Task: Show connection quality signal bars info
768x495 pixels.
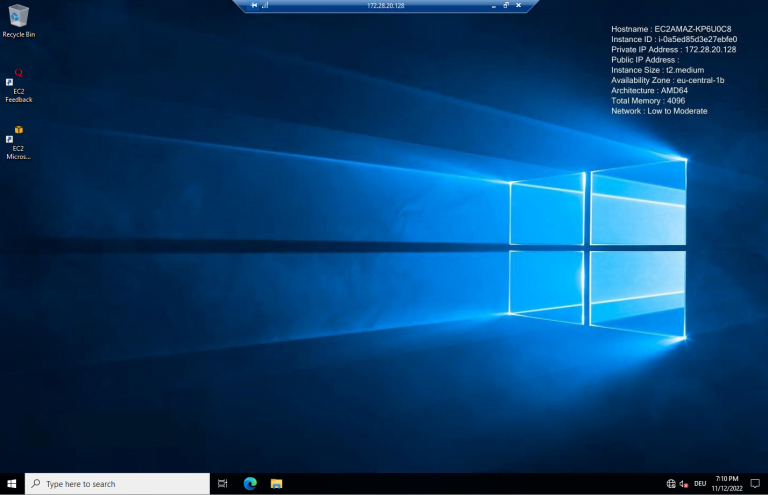Action: pos(266,5)
